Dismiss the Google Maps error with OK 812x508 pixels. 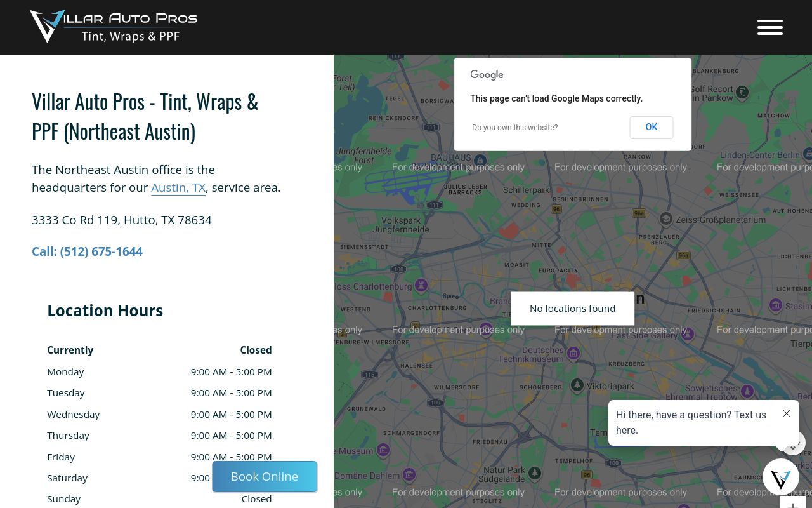tap(652, 127)
